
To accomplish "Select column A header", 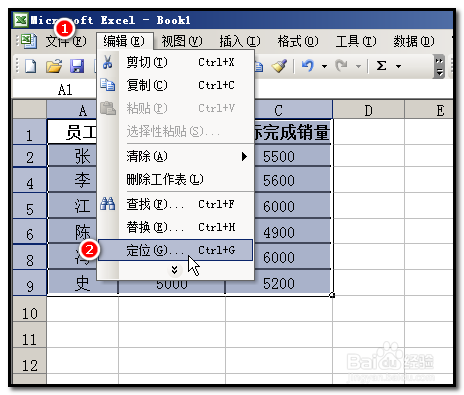I will [x=72, y=110].
